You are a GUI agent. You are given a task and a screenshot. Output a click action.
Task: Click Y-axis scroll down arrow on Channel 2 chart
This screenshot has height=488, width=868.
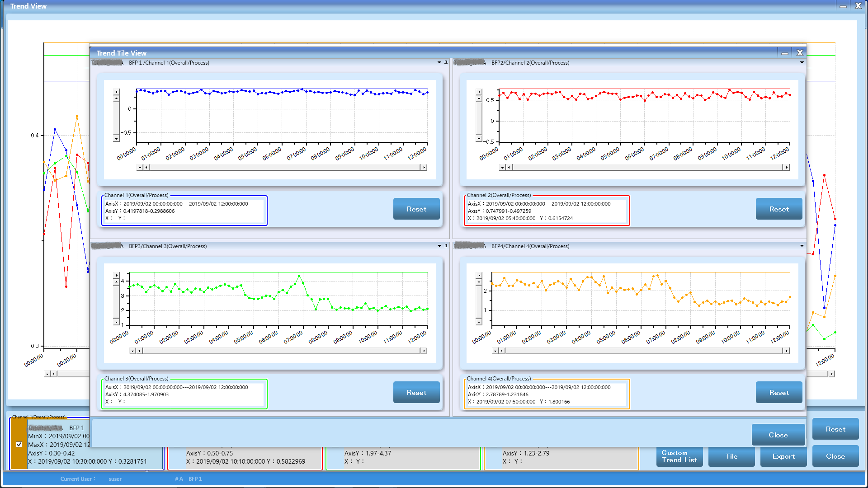point(479,139)
